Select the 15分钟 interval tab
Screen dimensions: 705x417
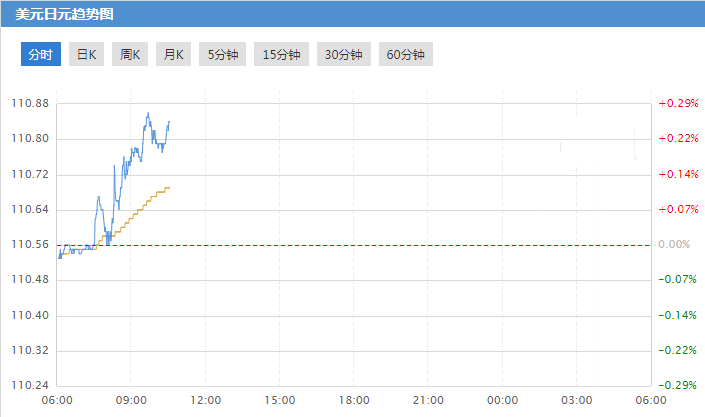point(281,55)
